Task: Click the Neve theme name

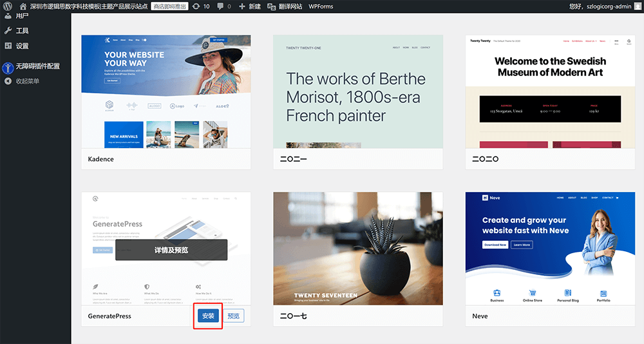Action: pyautogui.click(x=480, y=316)
